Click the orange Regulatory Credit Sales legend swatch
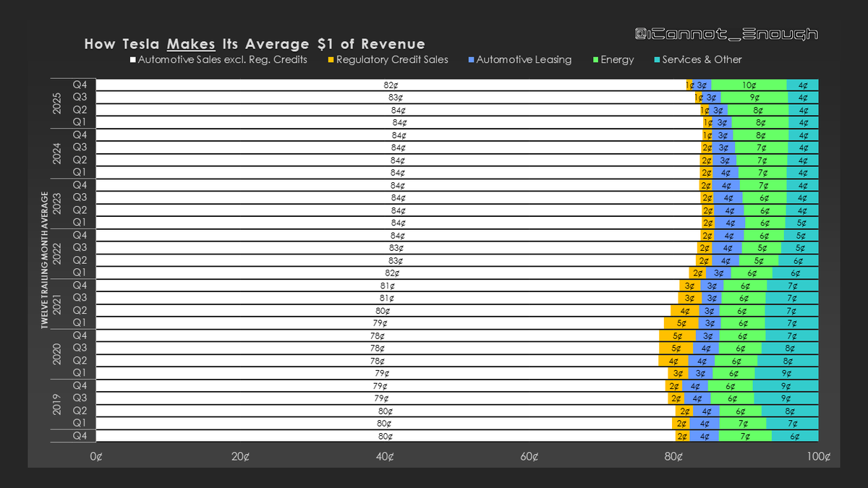Viewport: 868px width, 488px height. coord(331,60)
